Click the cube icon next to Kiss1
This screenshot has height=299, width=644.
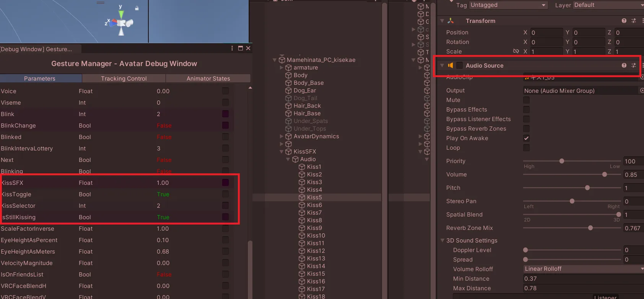(x=302, y=167)
